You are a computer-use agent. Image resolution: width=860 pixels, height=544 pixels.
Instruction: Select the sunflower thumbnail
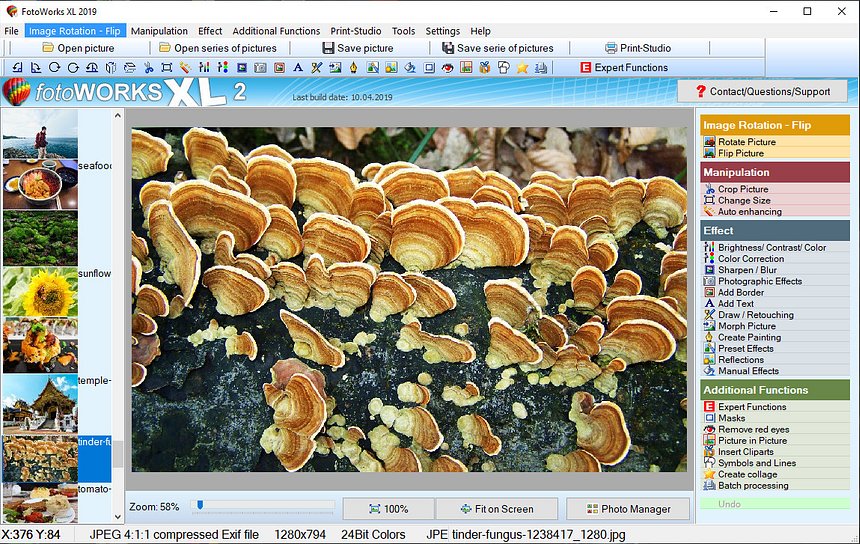[x=40, y=292]
